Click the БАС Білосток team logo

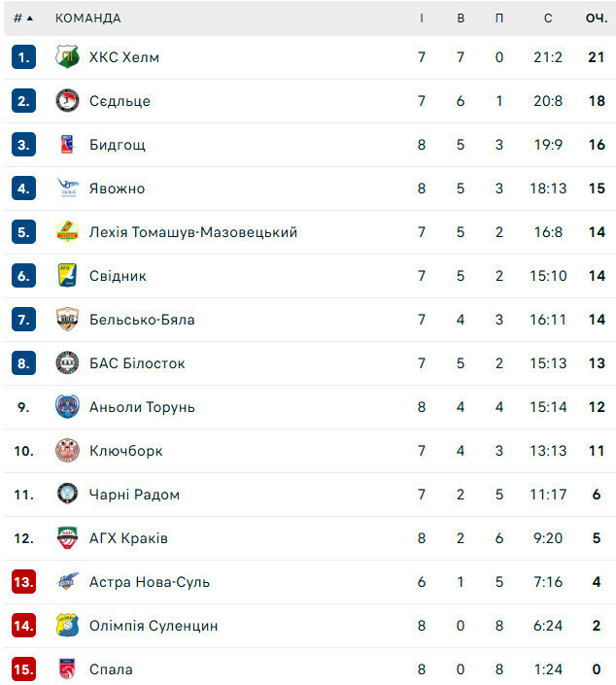pos(67,363)
